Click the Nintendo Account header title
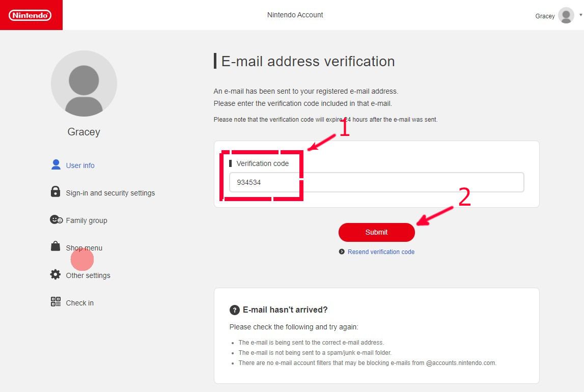This screenshot has width=584, height=392. pos(295,15)
